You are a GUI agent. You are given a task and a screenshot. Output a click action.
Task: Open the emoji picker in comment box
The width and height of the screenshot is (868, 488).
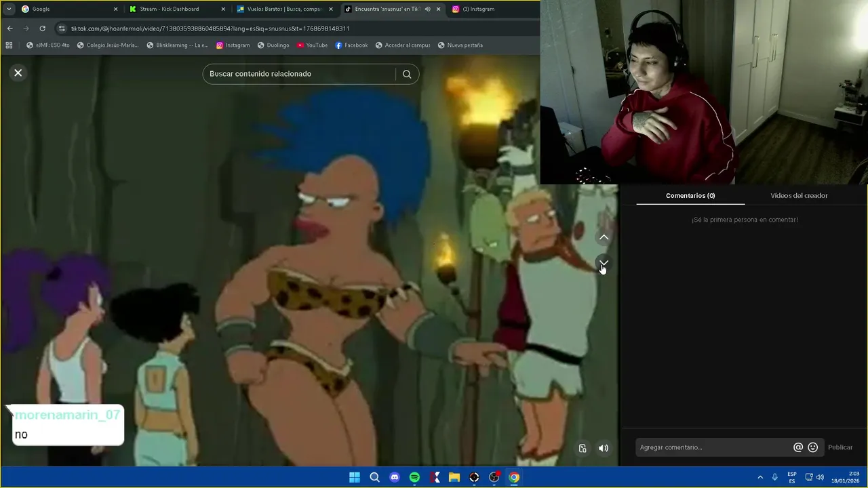click(812, 447)
